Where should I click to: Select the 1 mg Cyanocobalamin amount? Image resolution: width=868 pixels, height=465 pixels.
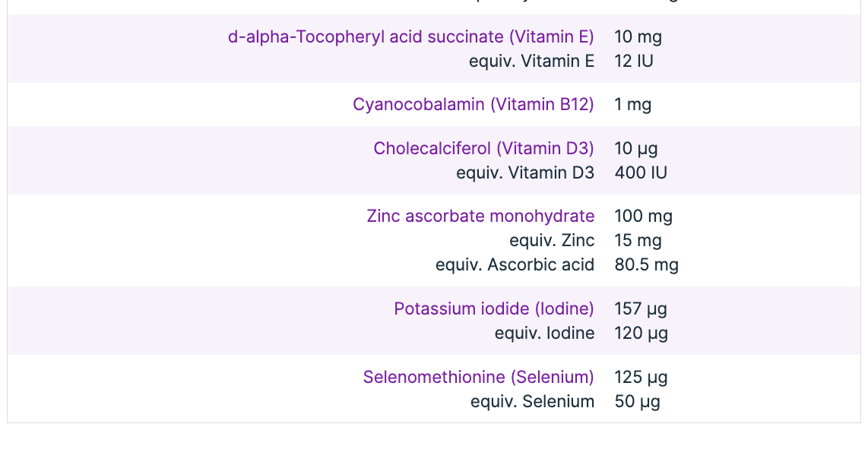point(632,104)
